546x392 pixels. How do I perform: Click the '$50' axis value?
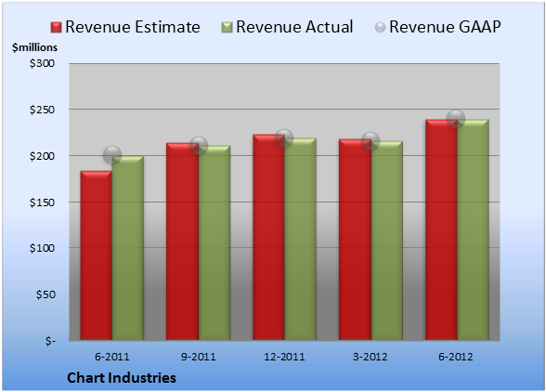coord(45,294)
